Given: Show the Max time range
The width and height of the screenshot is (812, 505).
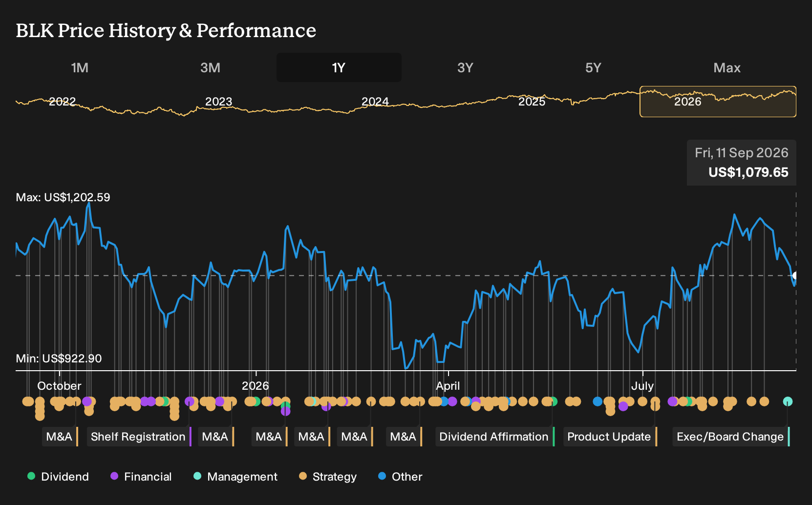Looking at the screenshot, I should click(727, 67).
